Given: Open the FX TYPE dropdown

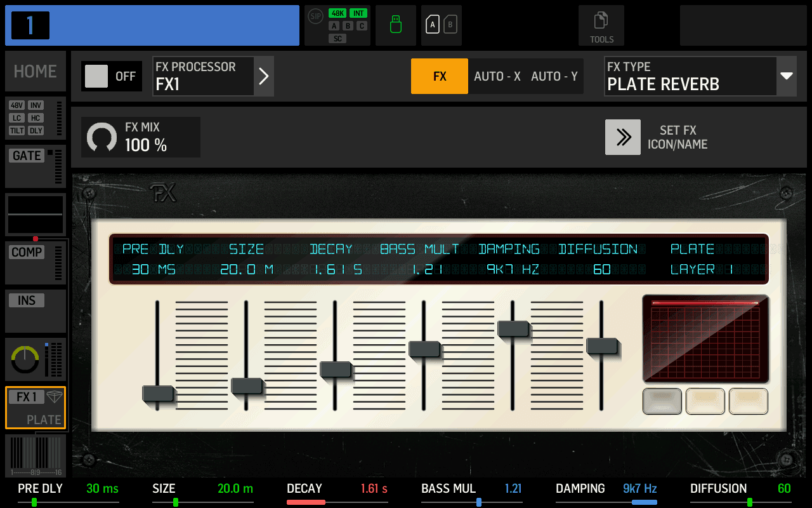Looking at the screenshot, I should coord(787,76).
